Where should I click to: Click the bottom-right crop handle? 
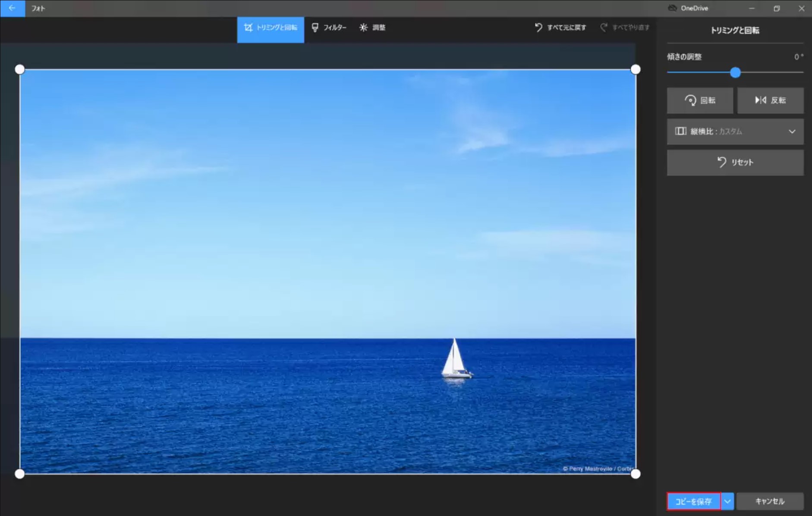point(636,474)
